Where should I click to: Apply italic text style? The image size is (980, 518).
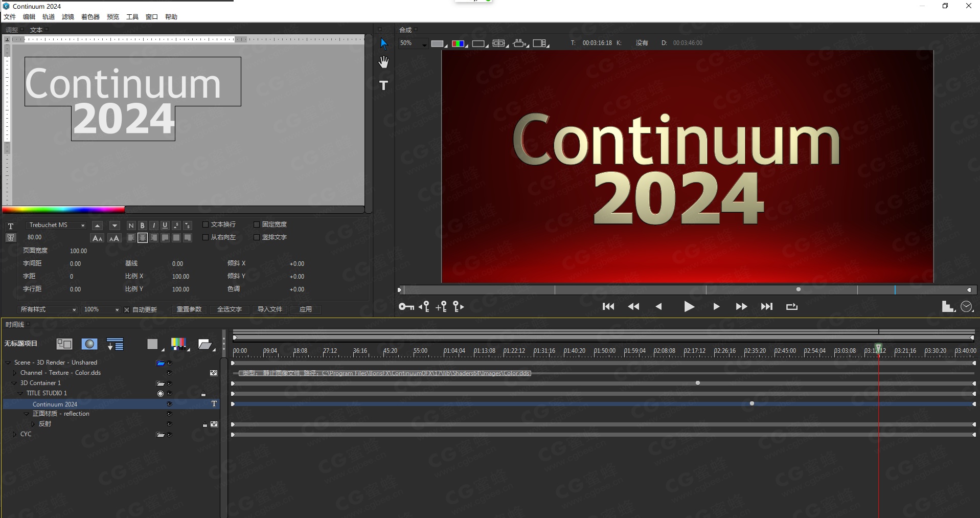154,226
